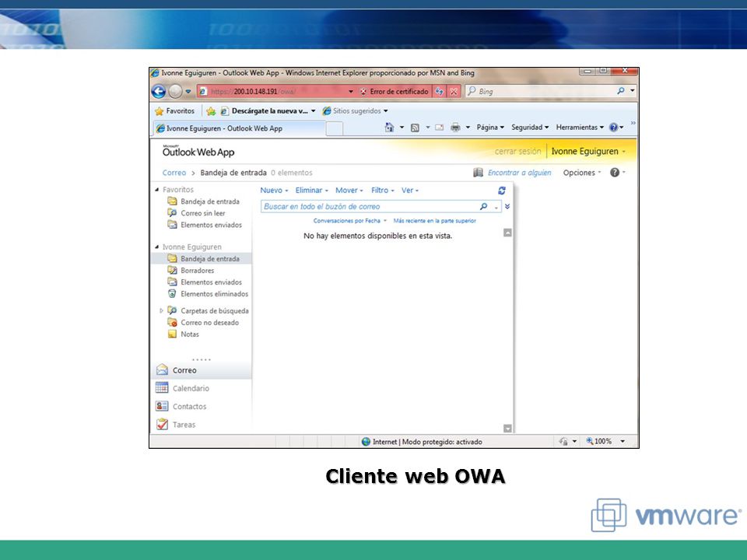Open the Opciones dropdown
Viewport: 747px width, 560px height.
point(582,173)
